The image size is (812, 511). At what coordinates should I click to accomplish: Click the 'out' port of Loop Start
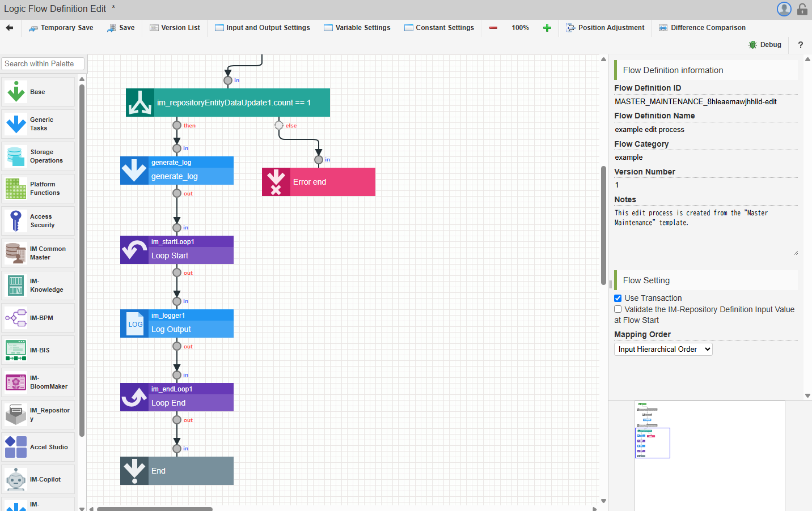click(x=177, y=272)
